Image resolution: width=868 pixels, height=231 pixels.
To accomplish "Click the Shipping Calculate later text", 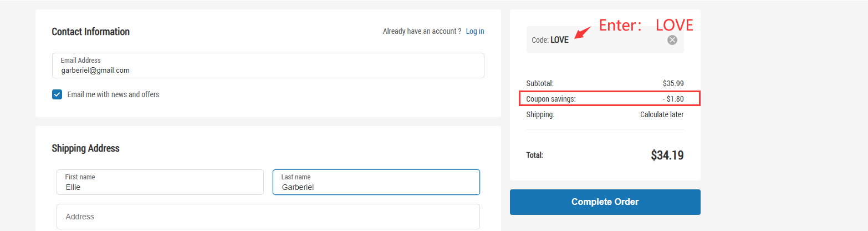I will point(662,114).
